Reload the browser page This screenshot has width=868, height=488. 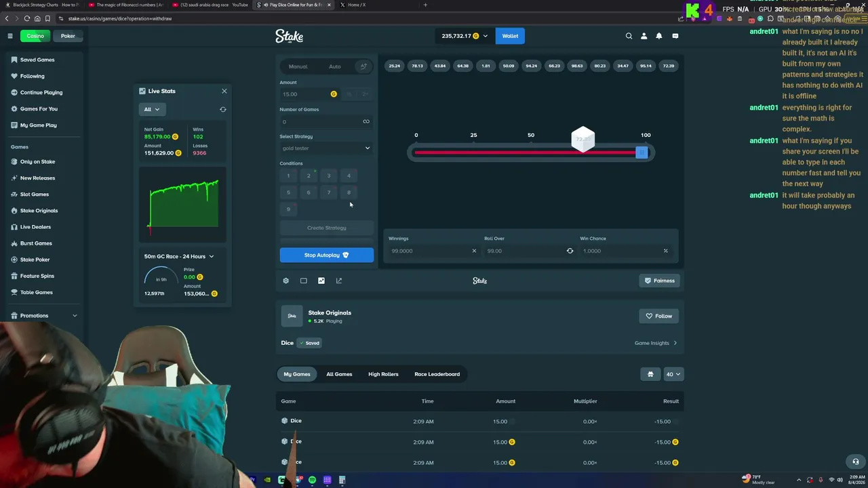tap(27, 18)
